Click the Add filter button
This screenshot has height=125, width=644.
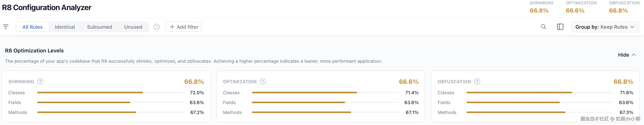184,27
